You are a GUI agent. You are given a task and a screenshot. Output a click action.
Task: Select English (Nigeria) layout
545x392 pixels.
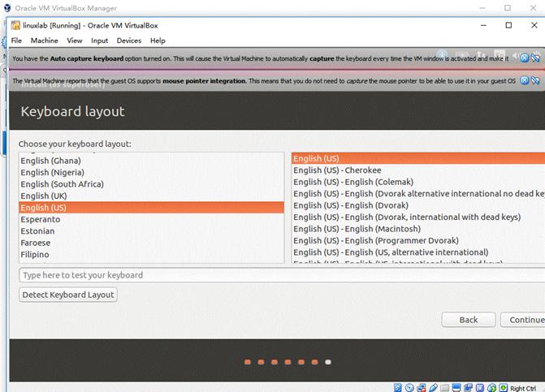point(152,173)
